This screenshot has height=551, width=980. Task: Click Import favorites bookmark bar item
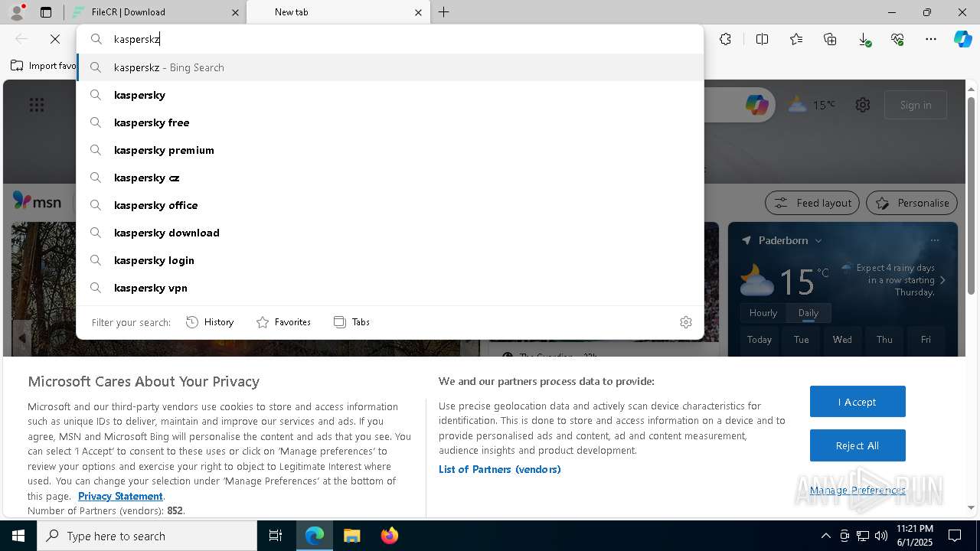click(43, 66)
